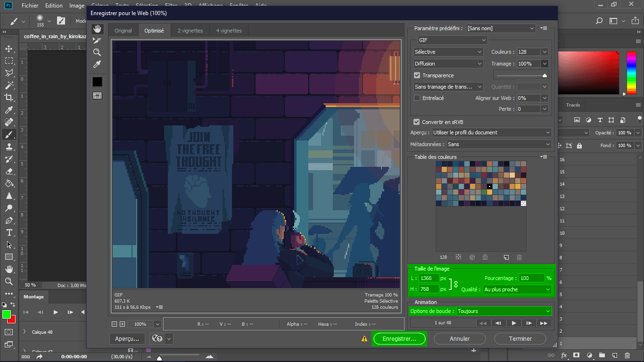644x362 pixels.
Task: Switch to the Original tab
Action: 124,31
